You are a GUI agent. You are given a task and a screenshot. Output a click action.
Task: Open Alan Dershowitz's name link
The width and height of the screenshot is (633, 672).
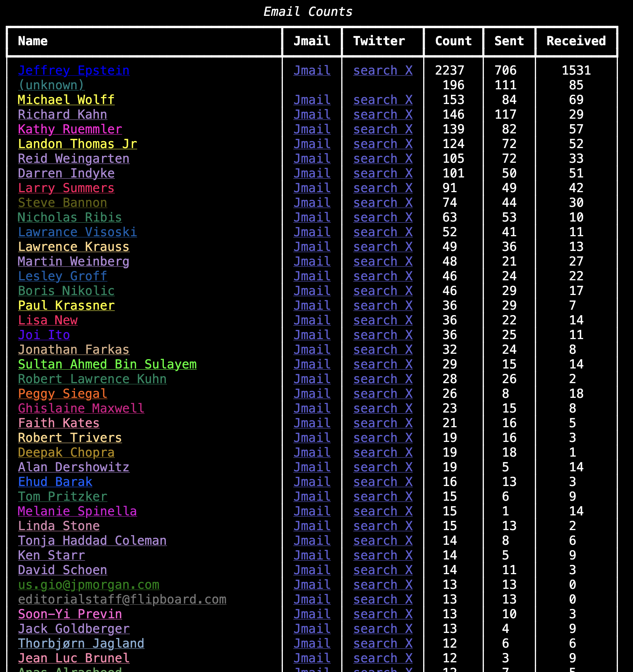(x=74, y=467)
